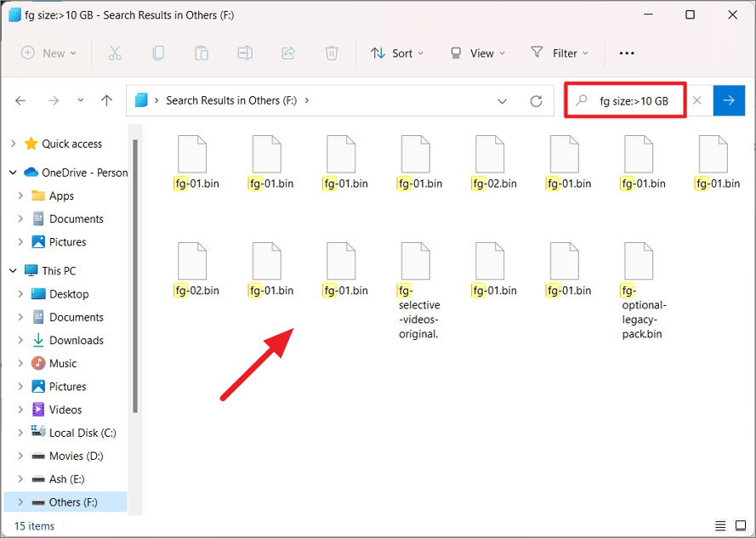Delete files using the trash icon

(x=332, y=53)
